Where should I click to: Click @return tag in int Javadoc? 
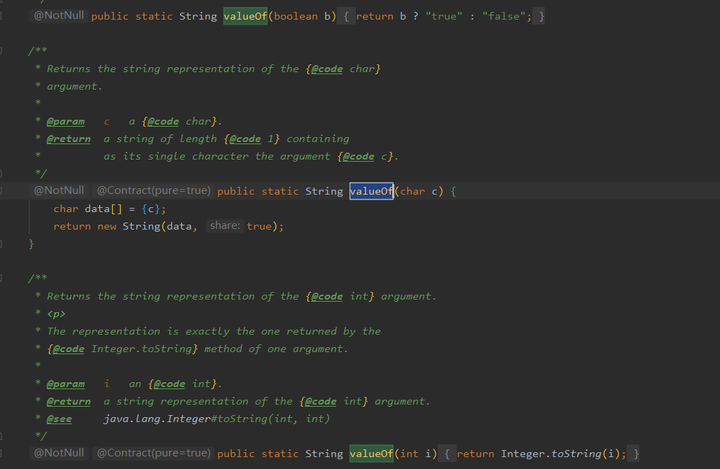[x=69, y=401]
